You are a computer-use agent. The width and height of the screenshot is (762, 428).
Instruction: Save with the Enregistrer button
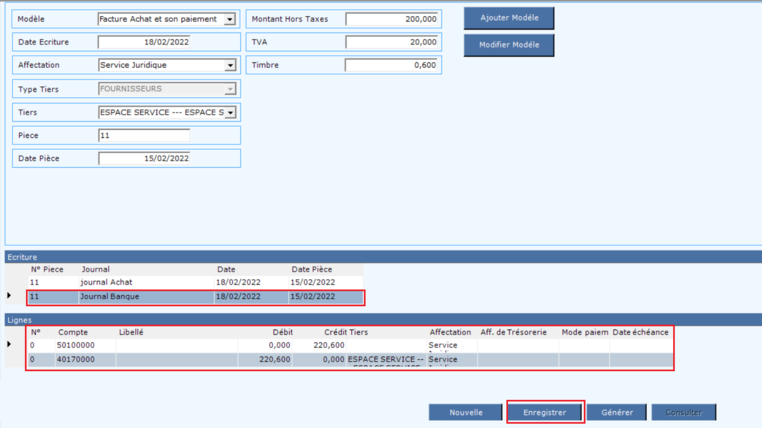[544, 412]
